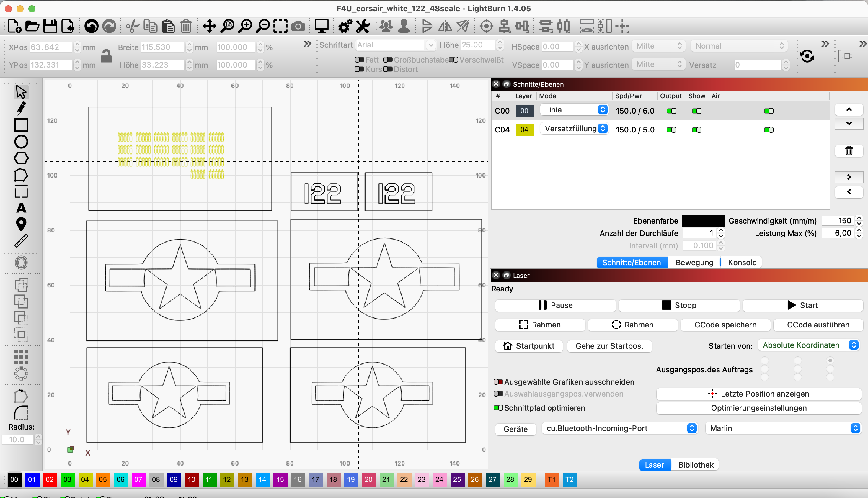The height and width of the screenshot is (498, 868).
Task: Toggle Air assist for layer C04
Action: click(769, 130)
